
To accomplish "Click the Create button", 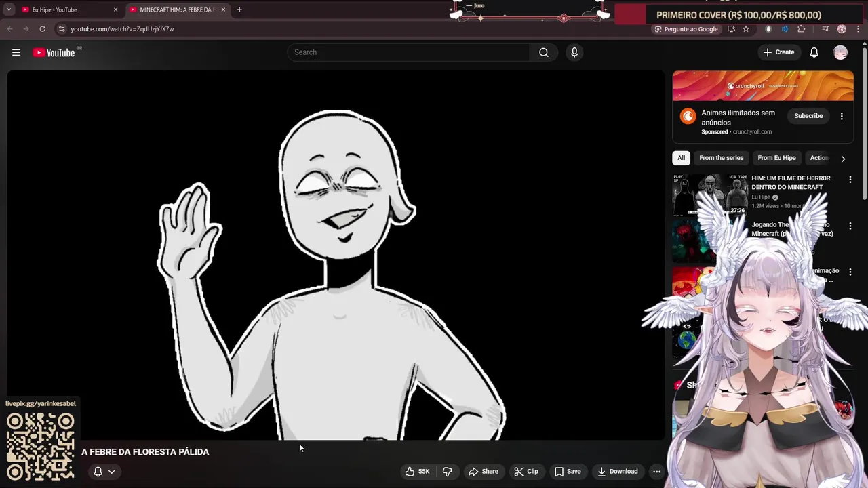I will (778, 52).
